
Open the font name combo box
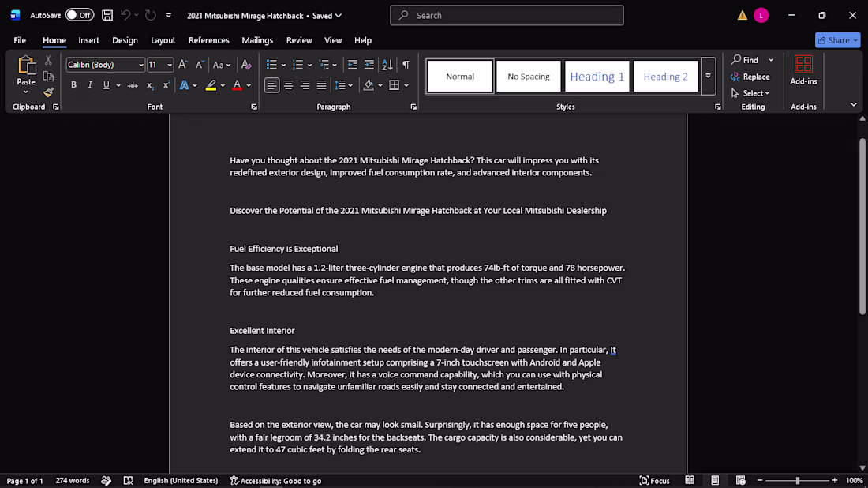[105, 65]
